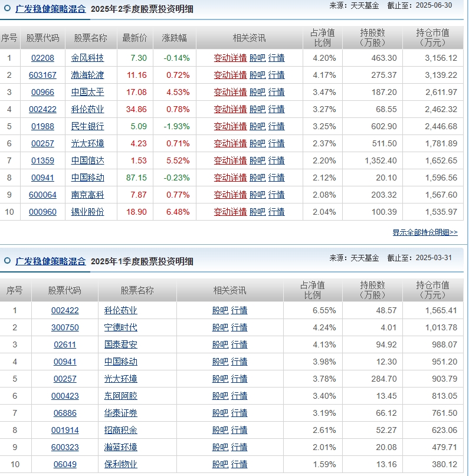Open 中国移动 link in 1季度 table
469x476 pixels.
121,362
